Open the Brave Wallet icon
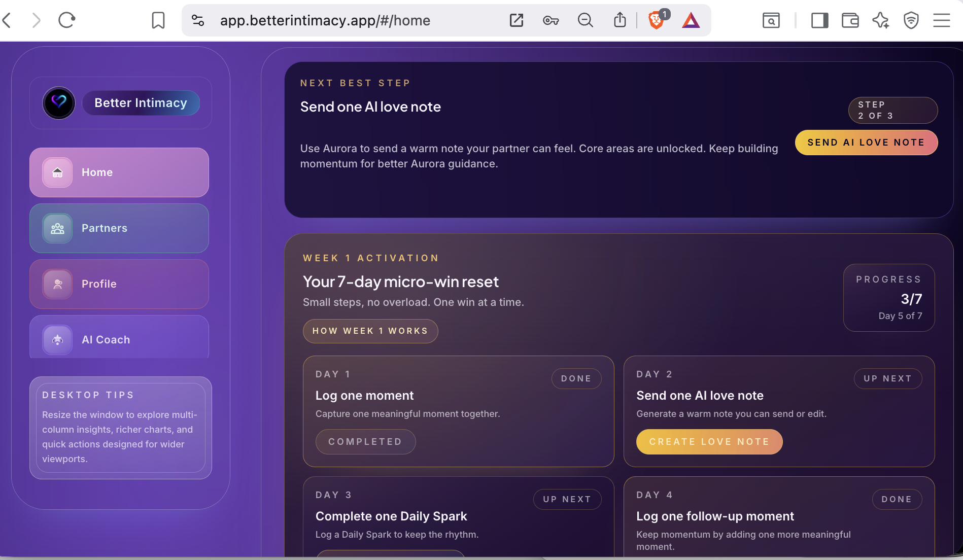Screen dimensions: 963x560 coord(850,20)
